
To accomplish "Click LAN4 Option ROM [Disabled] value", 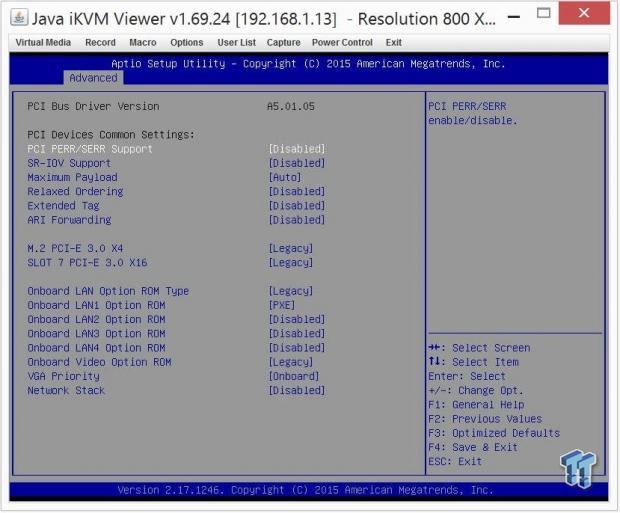I will [297, 348].
